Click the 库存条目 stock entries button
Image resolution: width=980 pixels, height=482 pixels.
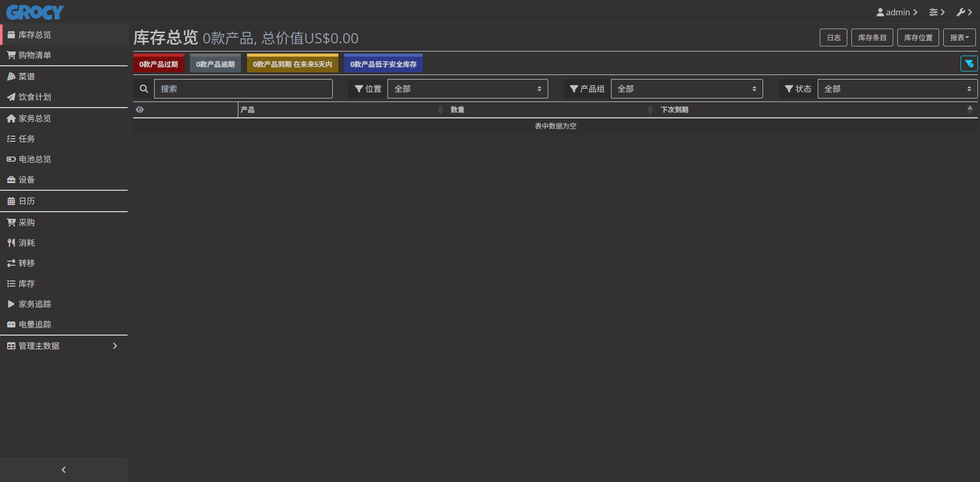click(x=872, y=38)
